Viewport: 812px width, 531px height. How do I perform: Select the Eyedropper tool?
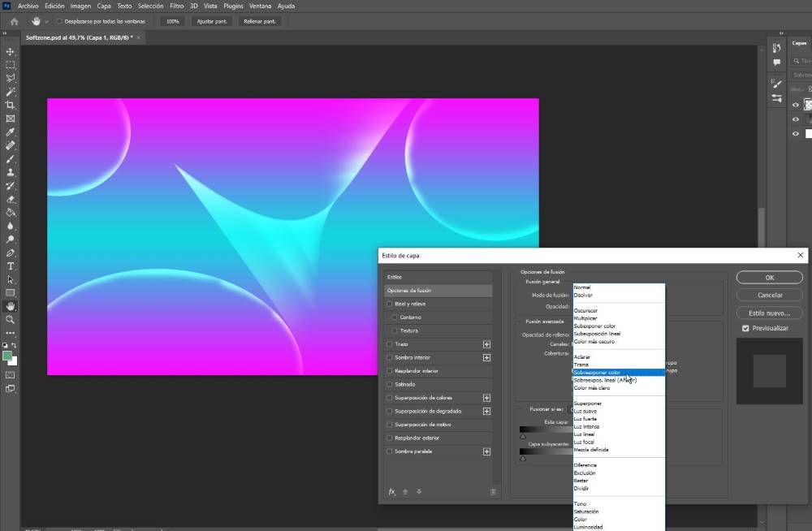click(x=10, y=132)
